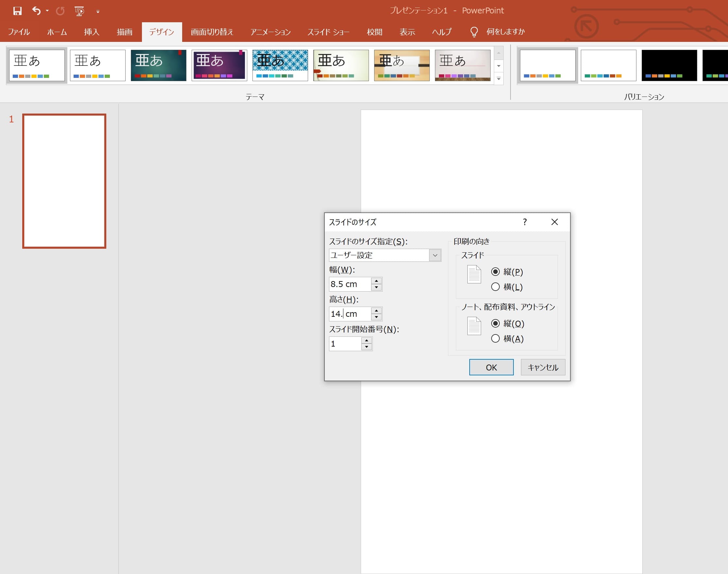
Task: Click the Save icon in quick access toolbar
Action: coord(17,11)
